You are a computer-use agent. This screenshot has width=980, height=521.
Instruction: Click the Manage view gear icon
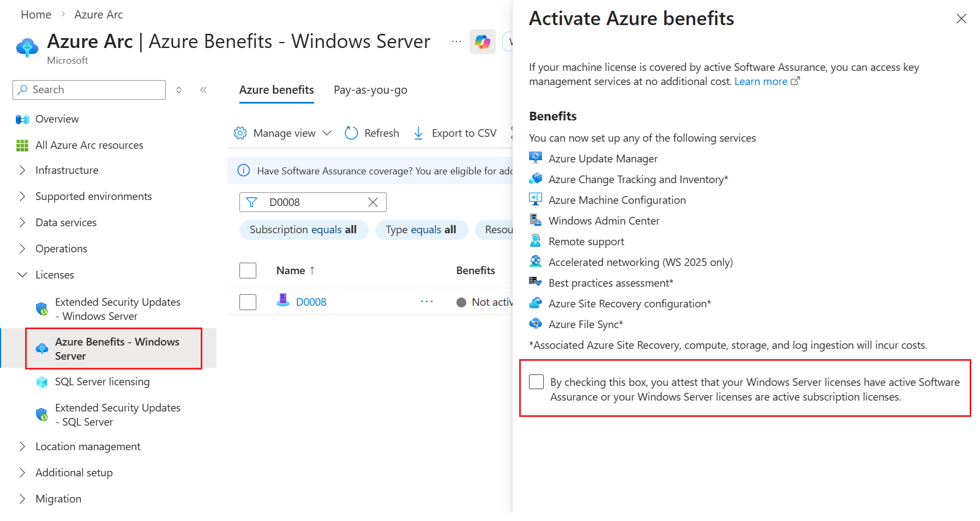240,133
